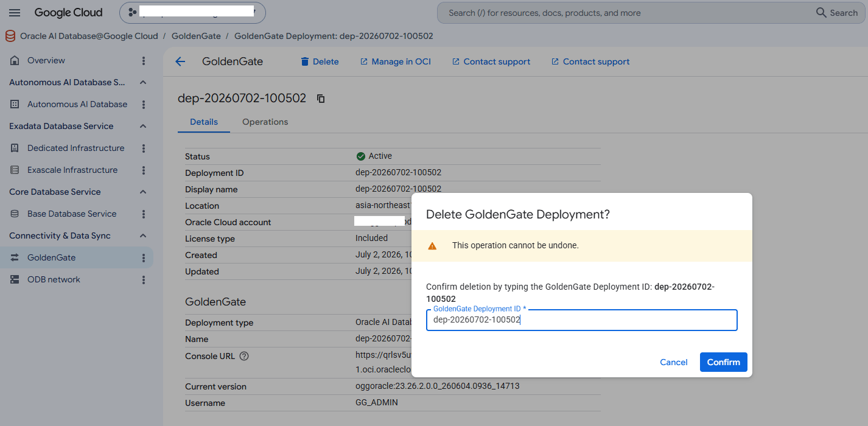Select Dedicated Infrastructure in sidebar
This screenshot has height=426, width=868.
[x=76, y=148]
